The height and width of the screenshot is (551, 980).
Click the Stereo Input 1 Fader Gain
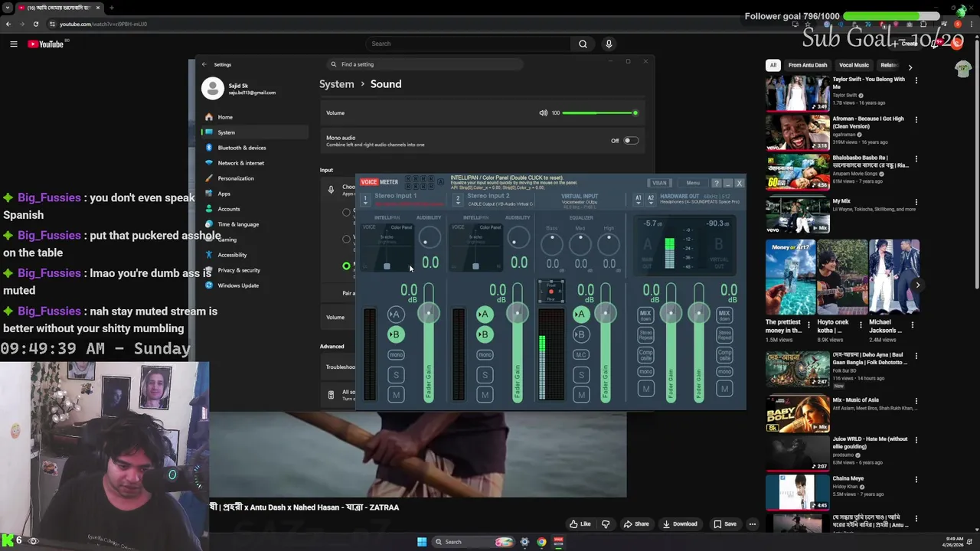429,343
